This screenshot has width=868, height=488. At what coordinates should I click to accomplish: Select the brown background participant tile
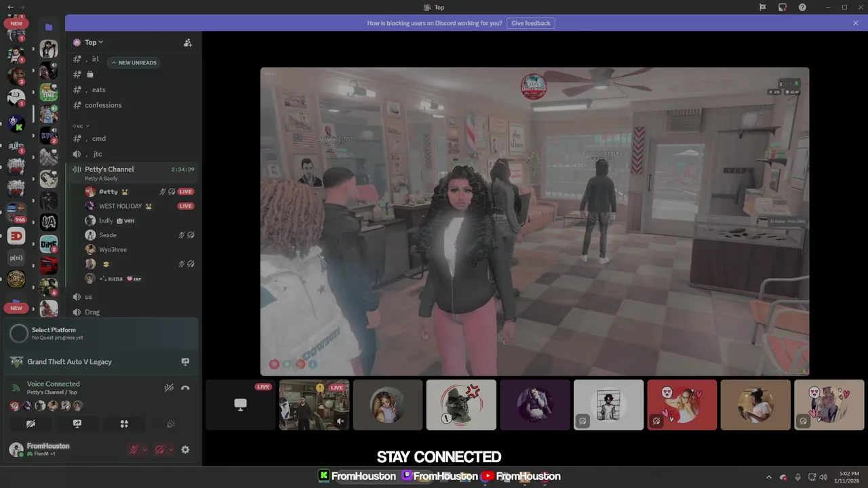coord(755,405)
